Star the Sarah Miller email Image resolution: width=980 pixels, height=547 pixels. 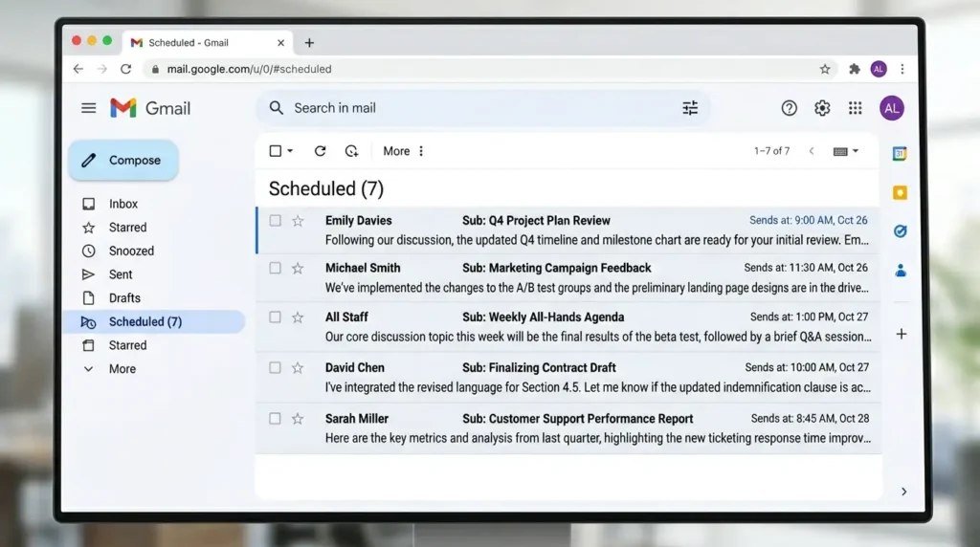298,418
